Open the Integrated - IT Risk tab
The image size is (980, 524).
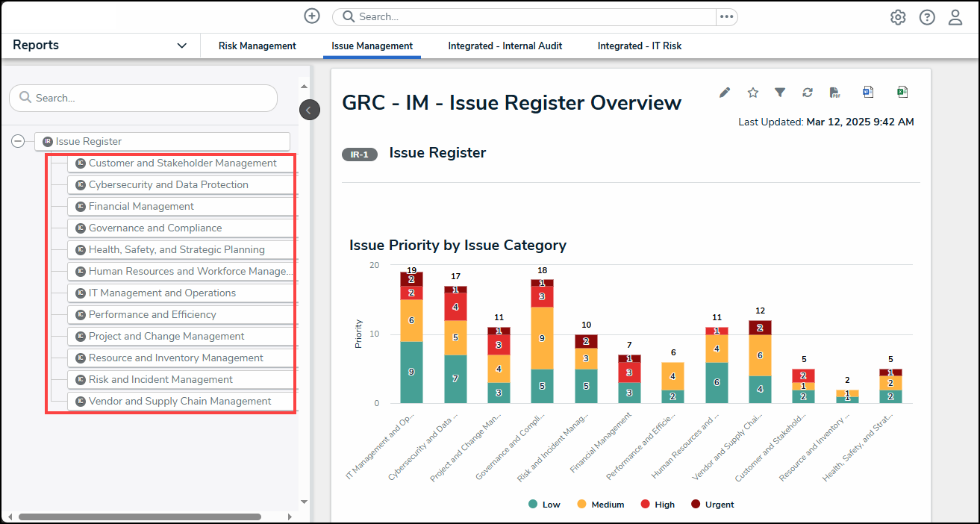tap(639, 46)
